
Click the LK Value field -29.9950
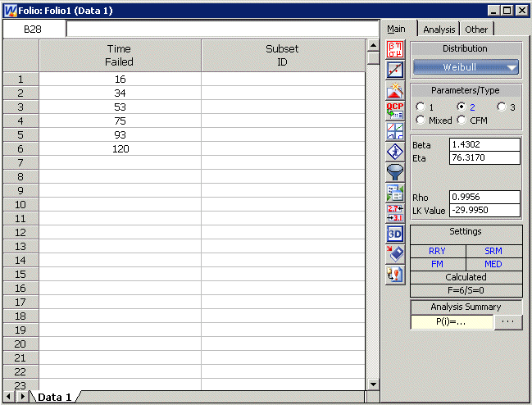[484, 210]
